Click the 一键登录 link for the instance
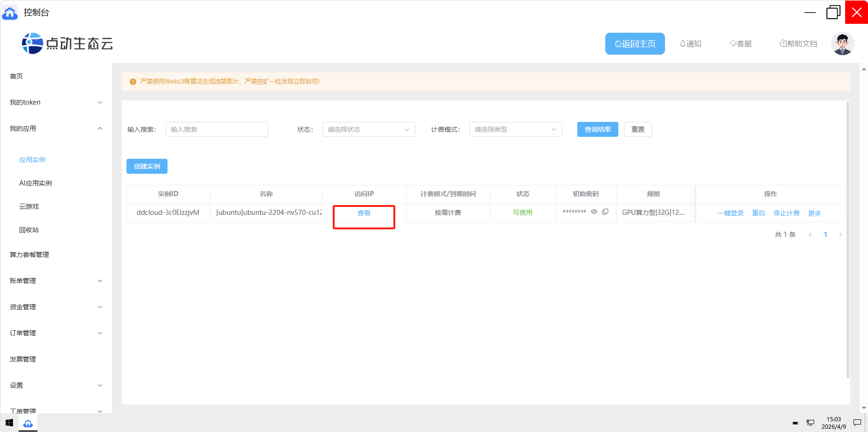 730,213
